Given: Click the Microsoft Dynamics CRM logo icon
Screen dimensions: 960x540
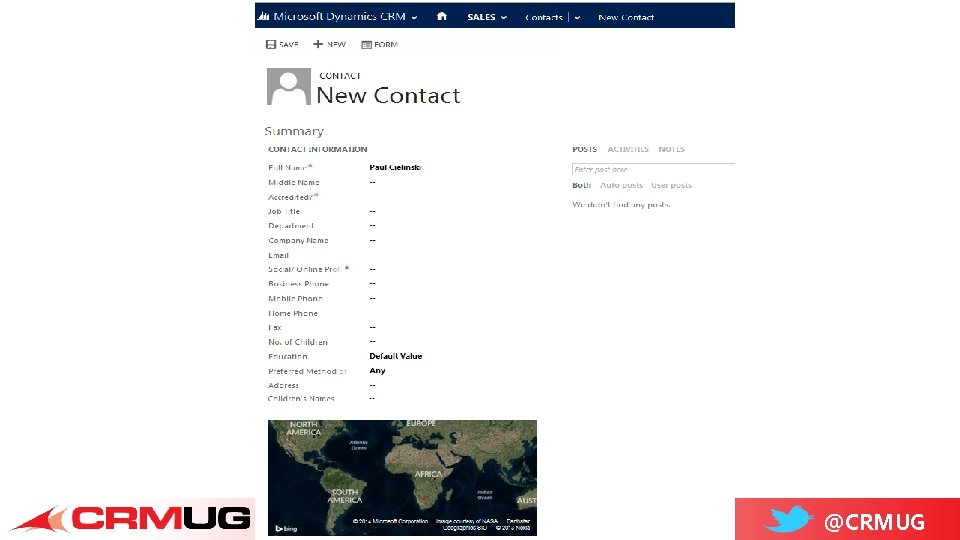Looking at the screenshot, I should pyautogui.click(x=263, y=16).
